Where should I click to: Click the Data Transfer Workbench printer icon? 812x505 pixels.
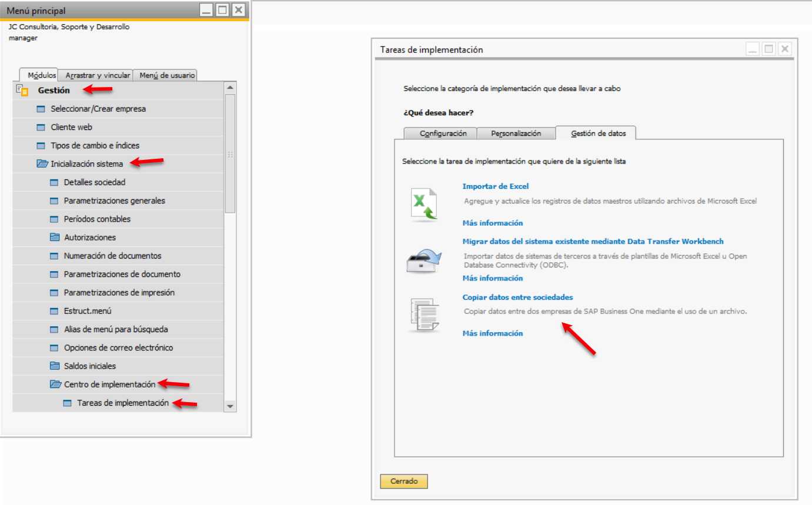[425, 260]
